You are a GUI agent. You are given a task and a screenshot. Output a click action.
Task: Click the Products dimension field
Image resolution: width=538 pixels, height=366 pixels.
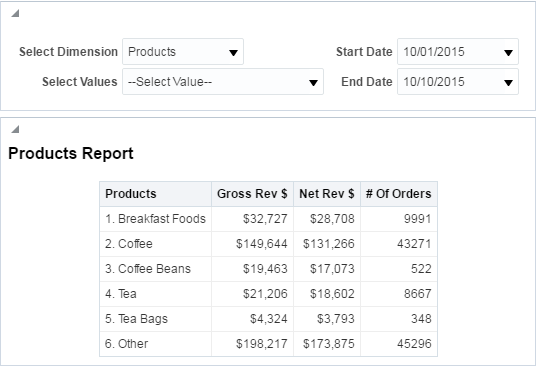pyautogui.click(x=183, y=52)
